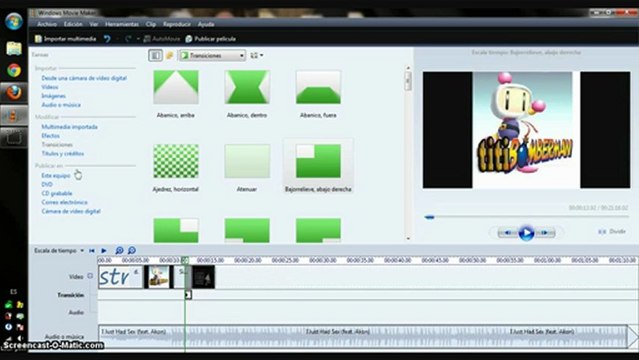Click the Dividir split clip button
Screen dimensions: 639x360
coord(613,232)
